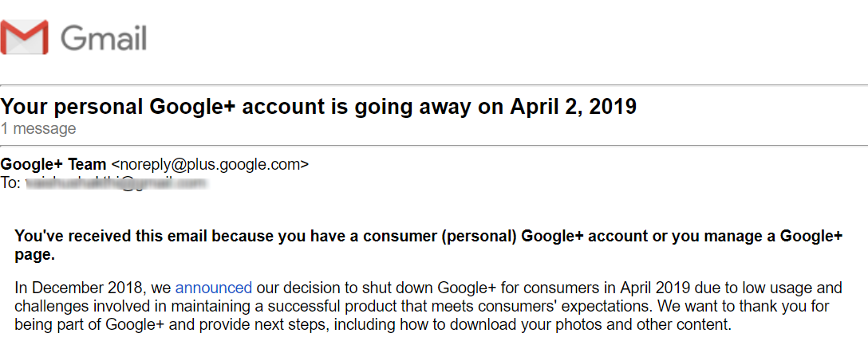Viewport: 868px width, 341px height.
Task: Click the noreply@plus.google.com sender address
Action: [209, 164]
